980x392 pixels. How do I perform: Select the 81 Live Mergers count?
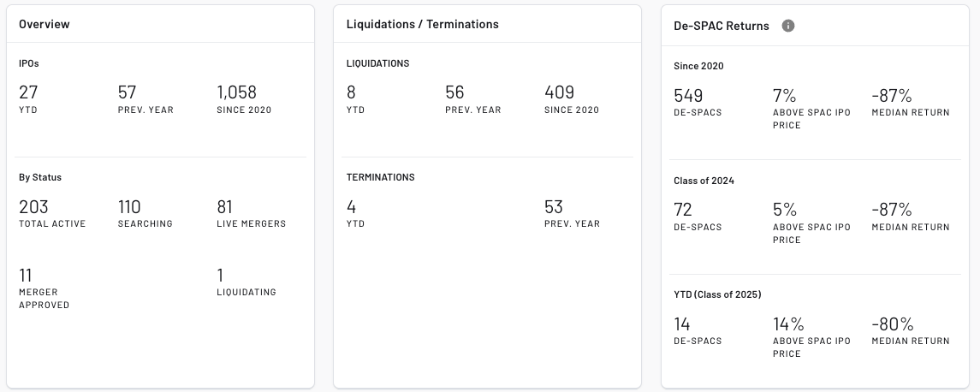(x=226, y=207)
